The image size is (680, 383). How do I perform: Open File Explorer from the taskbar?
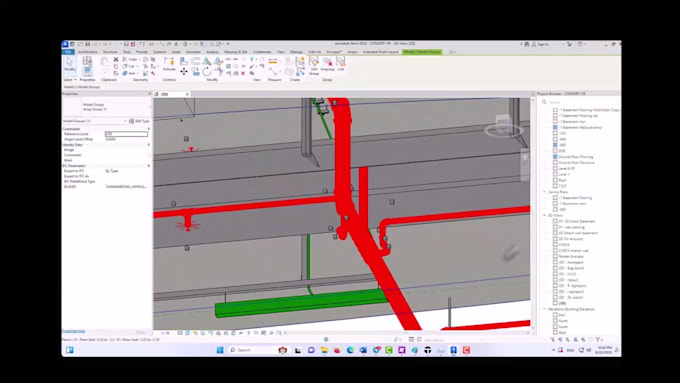[324, 350]
